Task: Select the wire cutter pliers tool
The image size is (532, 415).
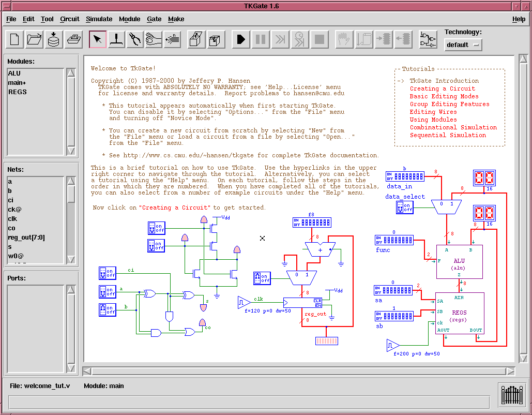Action: coord(135,39)
